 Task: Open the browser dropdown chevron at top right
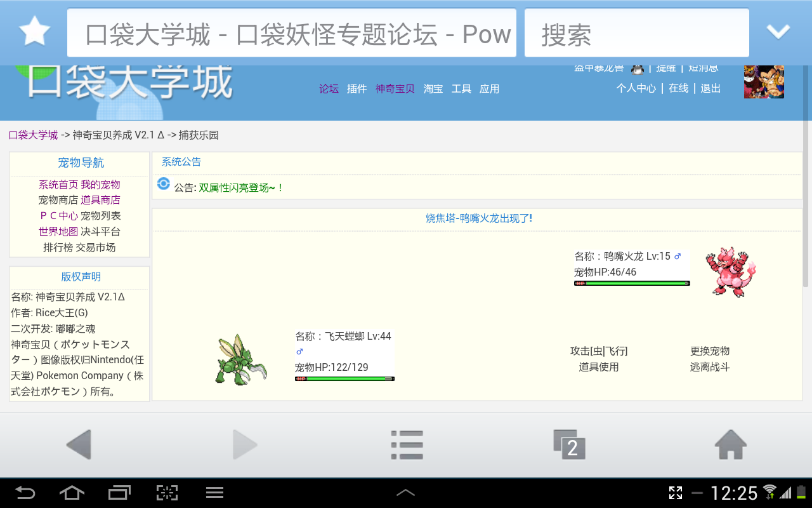(x=778, y=31)
